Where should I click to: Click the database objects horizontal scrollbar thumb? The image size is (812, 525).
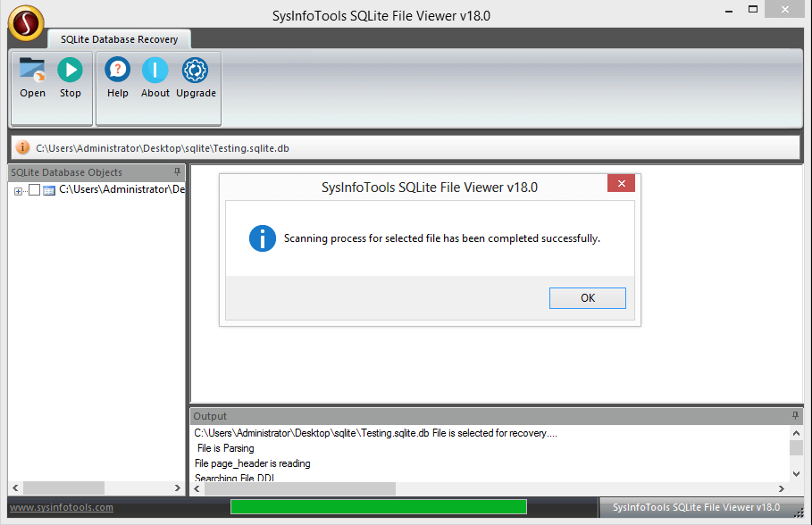[x=63, y=487]
